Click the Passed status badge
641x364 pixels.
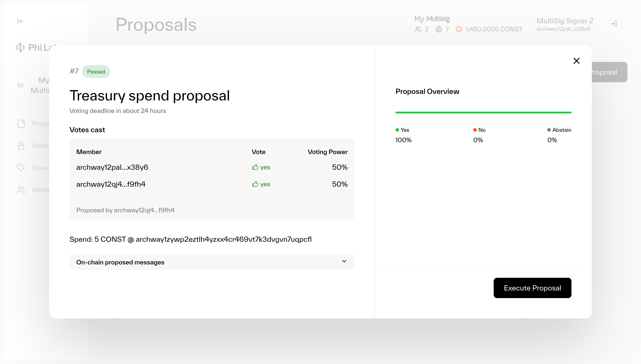coord(96,72)
